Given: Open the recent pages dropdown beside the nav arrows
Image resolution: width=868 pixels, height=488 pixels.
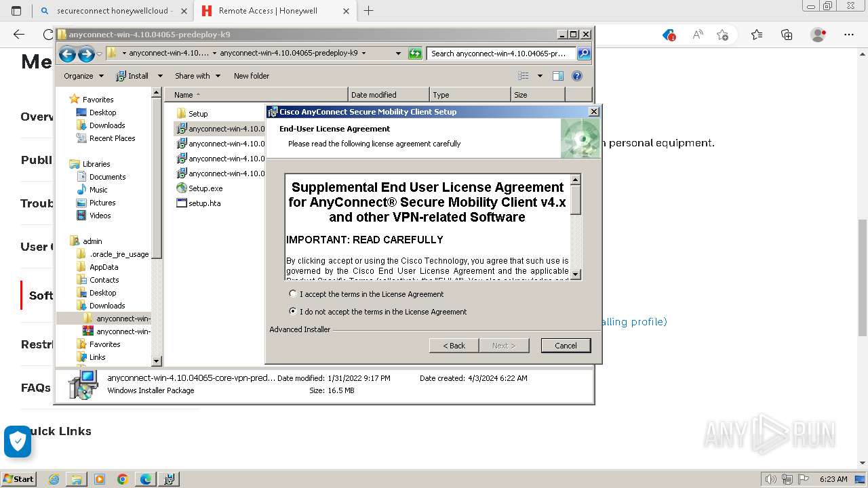Looking at the screenshot, I should pyautogui.click(x=100, y=54).
